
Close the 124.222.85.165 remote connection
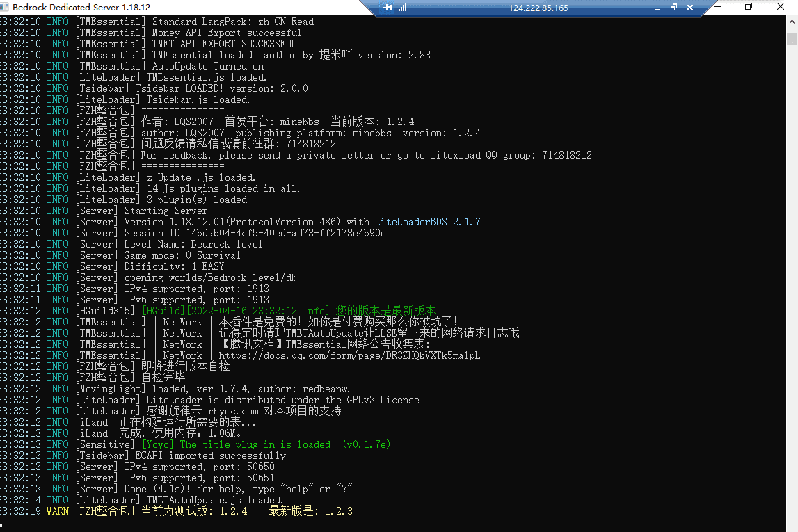(689, 8)
